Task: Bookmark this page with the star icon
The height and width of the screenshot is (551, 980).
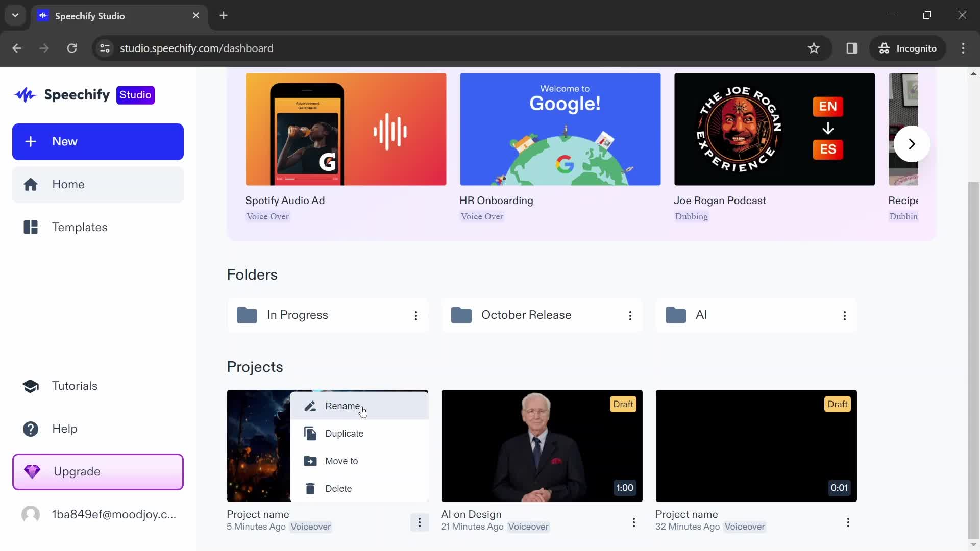Action: click(814, 48)
